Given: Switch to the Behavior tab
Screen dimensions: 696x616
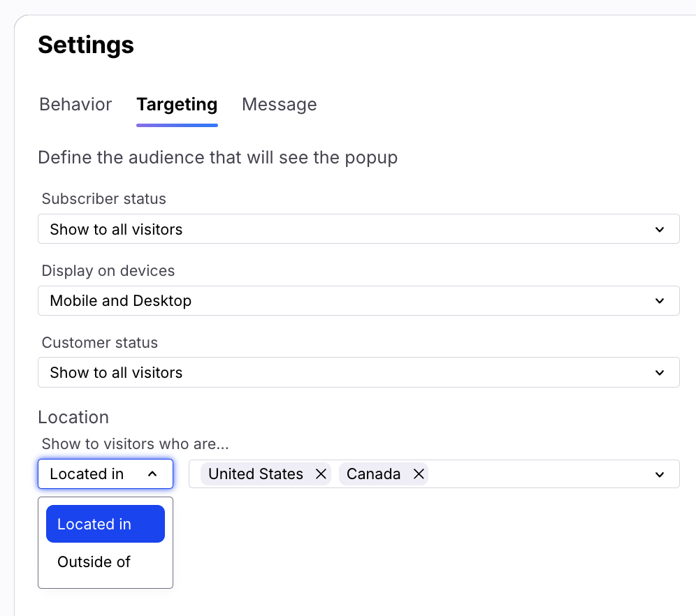Looking at the screenshot, I should pos(75,105).
